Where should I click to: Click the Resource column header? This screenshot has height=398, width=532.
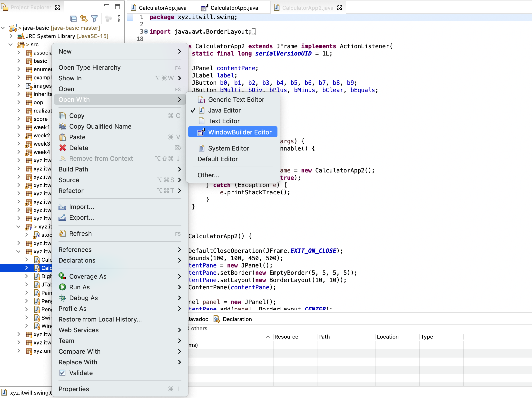[x=286, y=337]
